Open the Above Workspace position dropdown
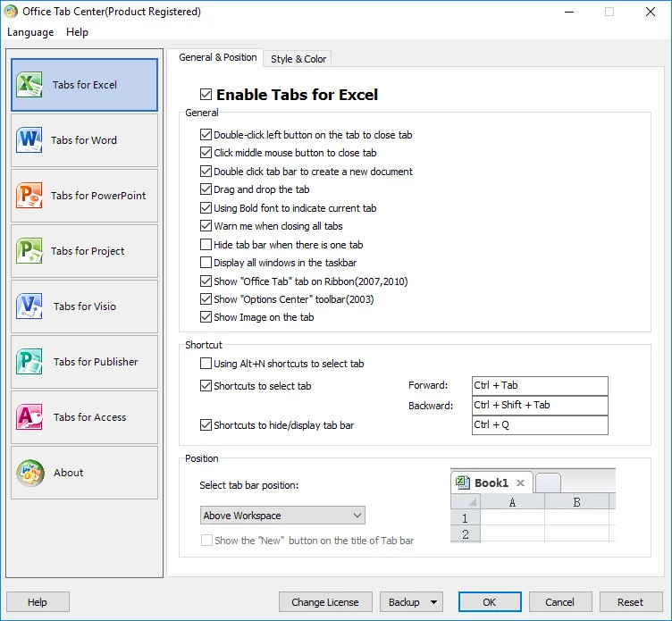This screenshot has width=672, height=621. click(x=282, y=516)
